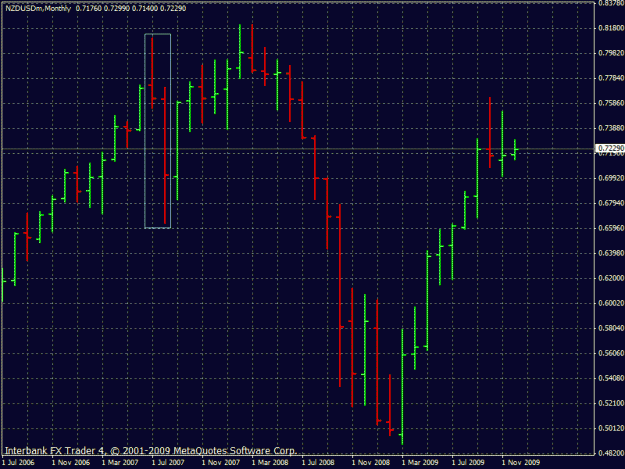Viewport: 625px width, 469px height.
Task: Click the 0.65960 price axis label
Action: [x=611, y=228]
